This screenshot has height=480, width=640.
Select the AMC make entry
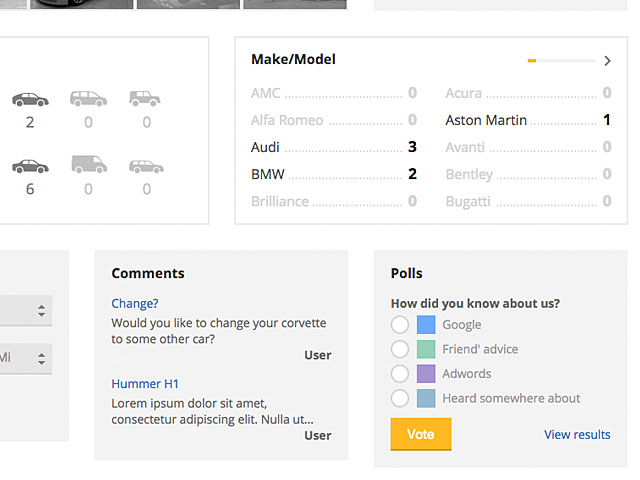coord(333,93)
